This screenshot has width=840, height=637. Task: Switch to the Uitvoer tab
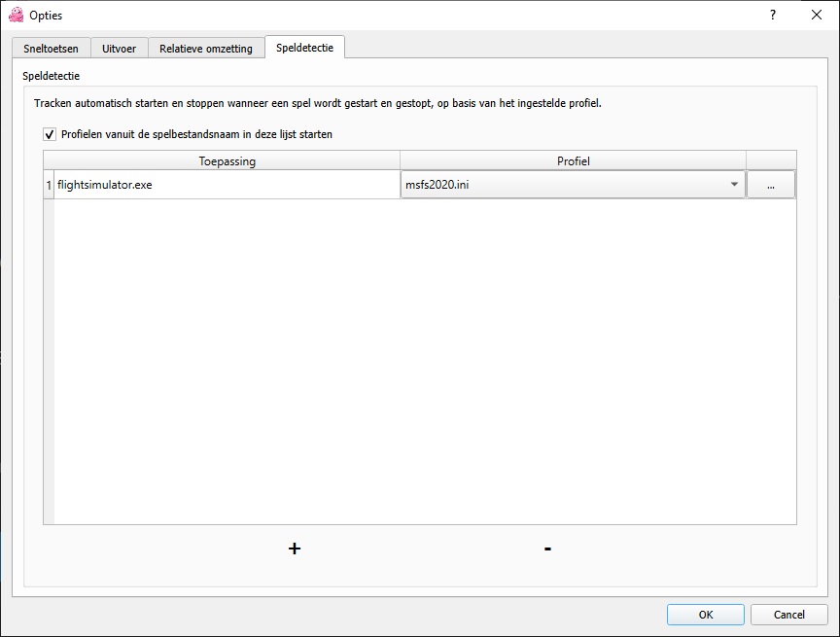click(119, 49)
